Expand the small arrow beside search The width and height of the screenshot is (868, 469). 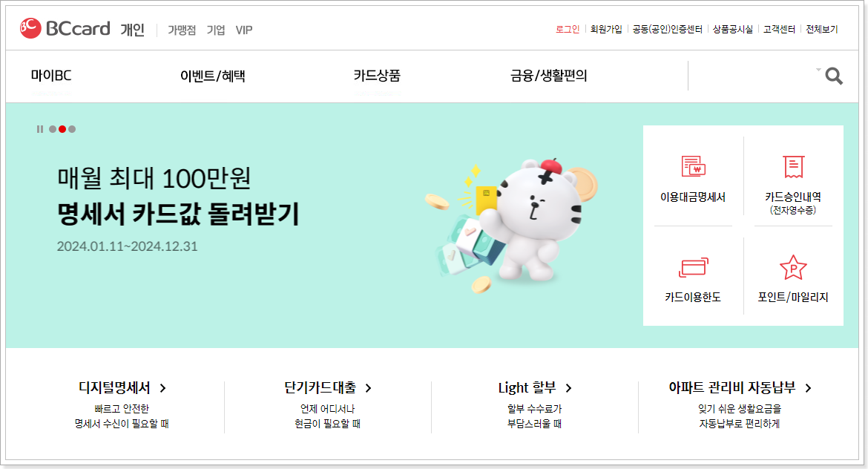point(818,70)
